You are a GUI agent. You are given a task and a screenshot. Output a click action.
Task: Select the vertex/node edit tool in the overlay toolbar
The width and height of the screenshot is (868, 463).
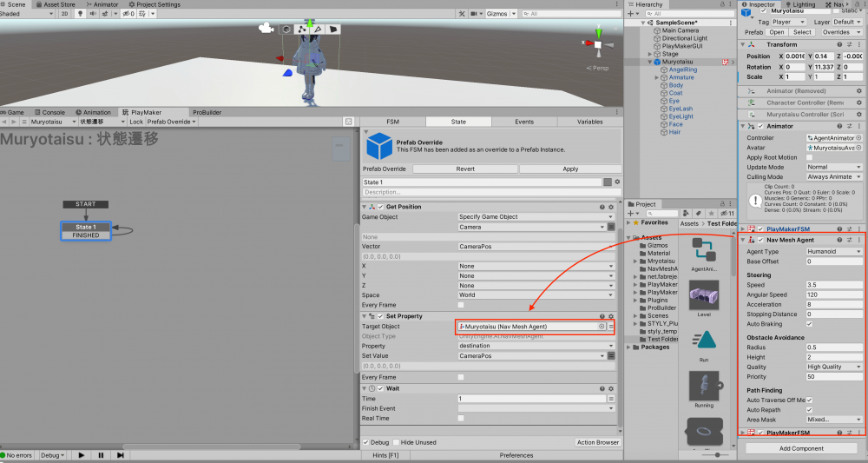click(302, 30)
